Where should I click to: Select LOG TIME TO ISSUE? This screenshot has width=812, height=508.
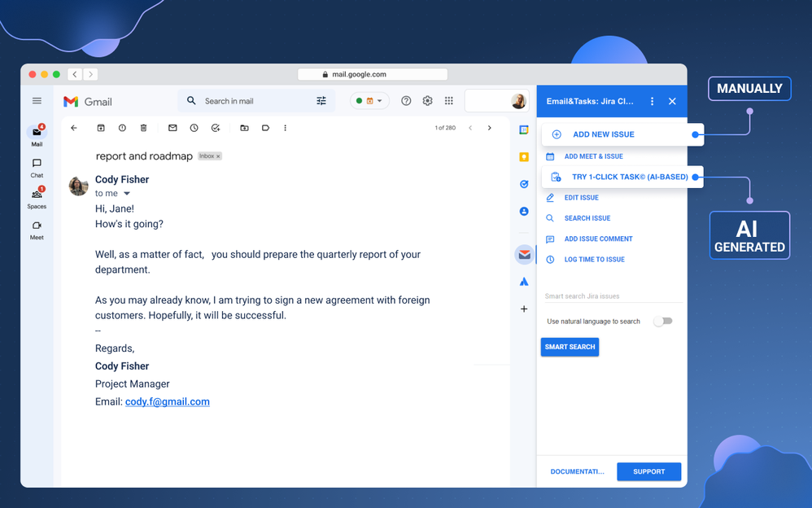pyautogui.click(x=586, y=260)
